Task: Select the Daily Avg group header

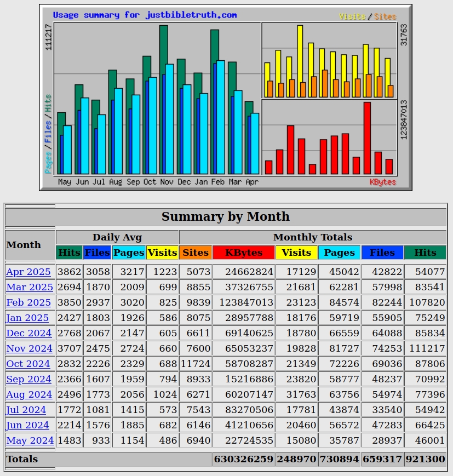Action: pos(117,237)
